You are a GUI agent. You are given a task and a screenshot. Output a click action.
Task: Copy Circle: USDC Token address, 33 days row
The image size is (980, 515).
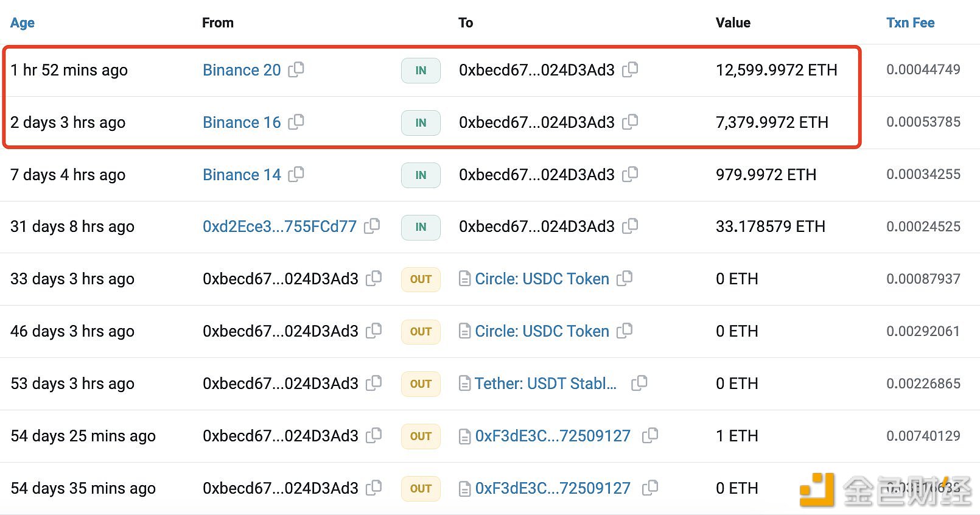tap(625, 278)
